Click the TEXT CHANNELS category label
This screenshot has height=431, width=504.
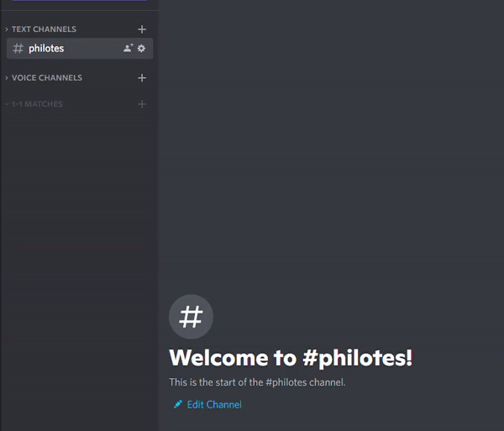coord(44,29)
